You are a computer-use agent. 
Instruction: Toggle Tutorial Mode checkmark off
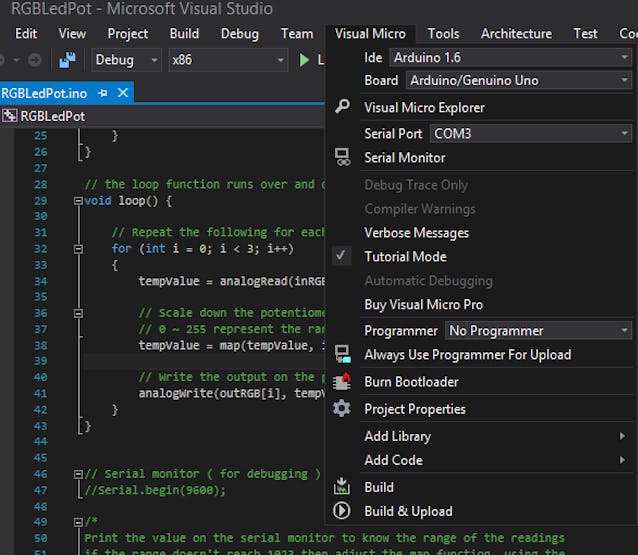[342, 256]
